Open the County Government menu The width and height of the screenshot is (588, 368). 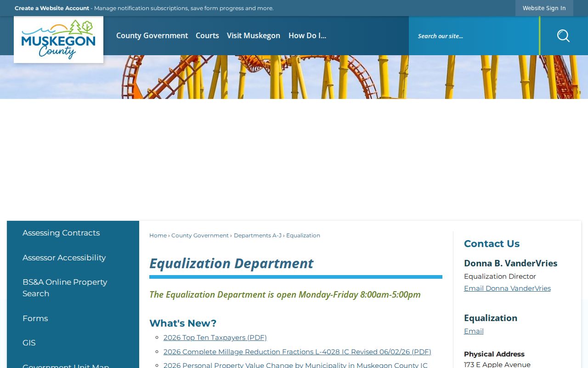pyautogui.click(x=152, y=35)
